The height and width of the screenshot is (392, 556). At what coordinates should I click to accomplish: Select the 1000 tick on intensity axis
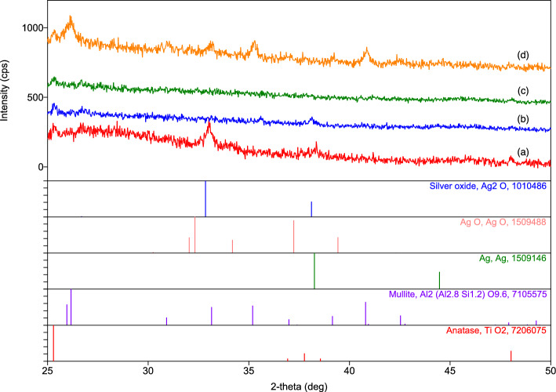coord(30,28)
